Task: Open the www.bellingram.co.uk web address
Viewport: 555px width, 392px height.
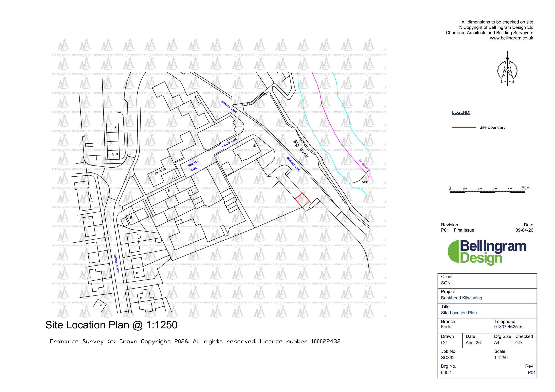Action: (x=511, y=38)
